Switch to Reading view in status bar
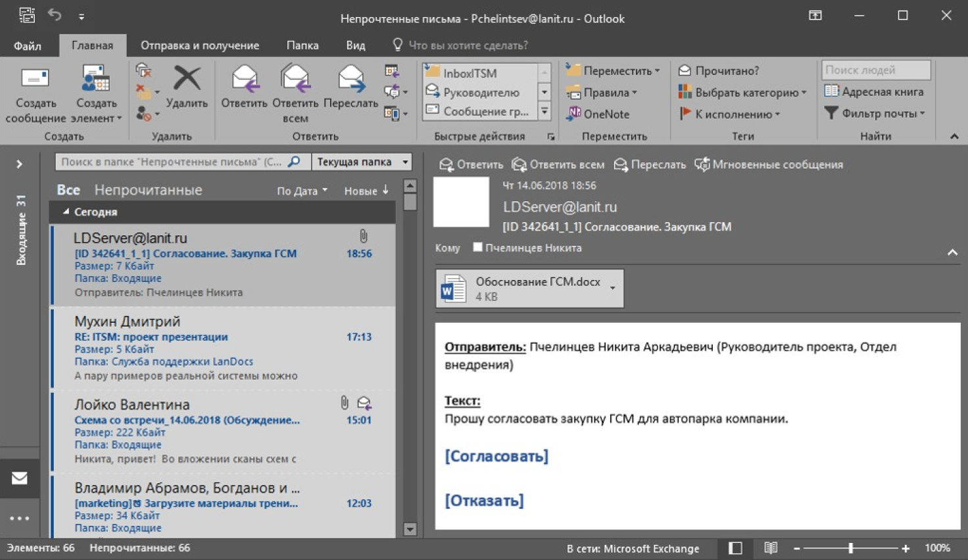The image size is (968, 560). 771,548
